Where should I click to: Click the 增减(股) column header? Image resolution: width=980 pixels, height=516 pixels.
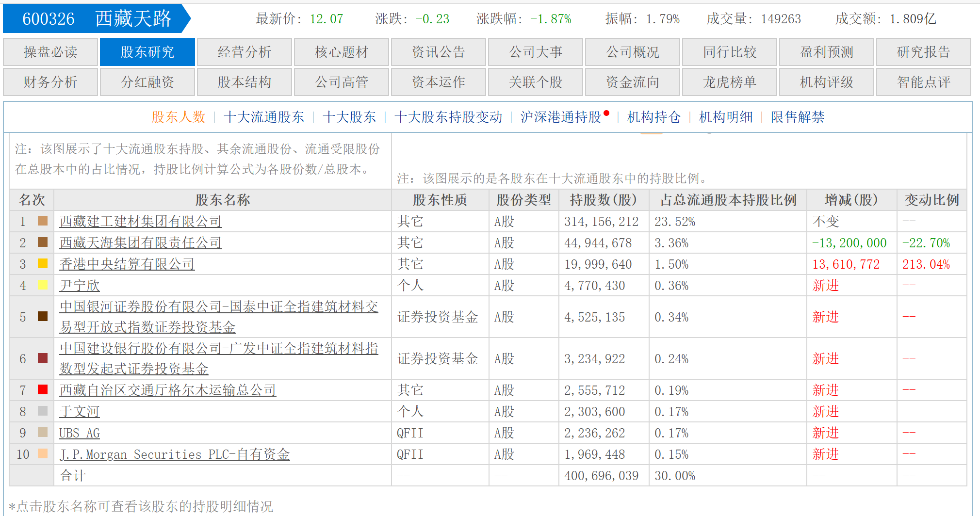click(851, 200)
